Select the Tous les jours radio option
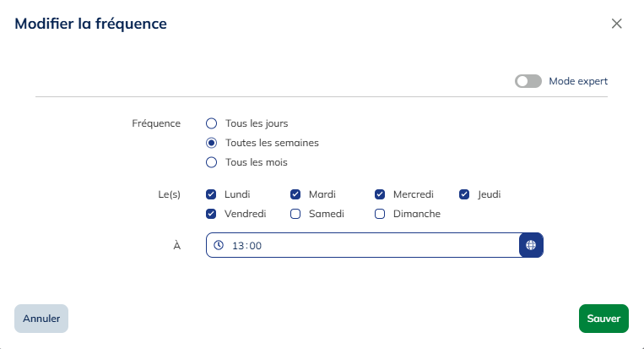Viewport: 644px width, 349px height. [x=212, y=123]
